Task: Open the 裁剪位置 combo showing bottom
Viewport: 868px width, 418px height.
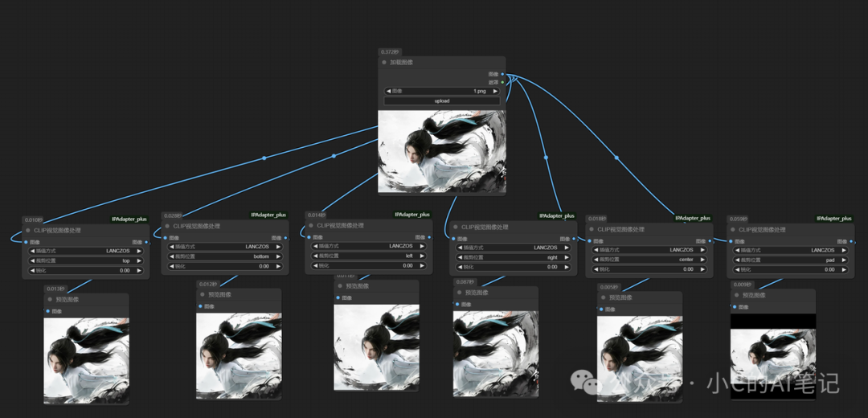Action: click(225, 256)
